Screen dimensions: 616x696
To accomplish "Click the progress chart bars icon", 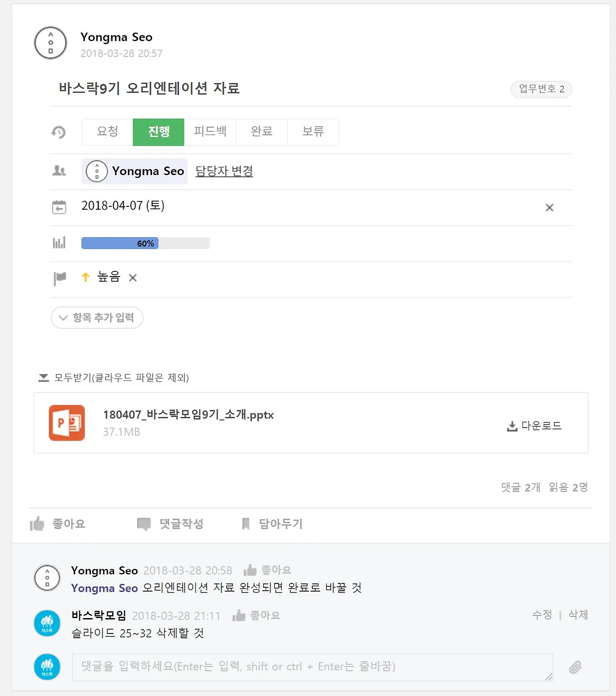I will [59, 242].
